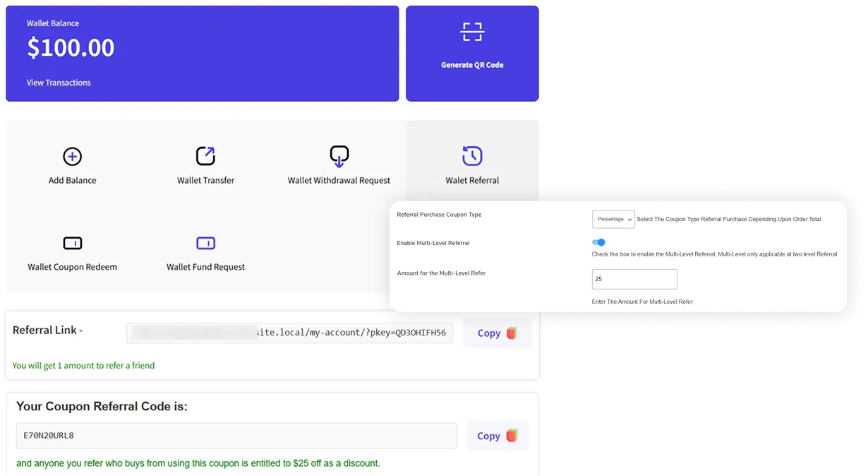868x476 pixels.
Task: Click the referral link URL field
Action: (x=289, y=332)
